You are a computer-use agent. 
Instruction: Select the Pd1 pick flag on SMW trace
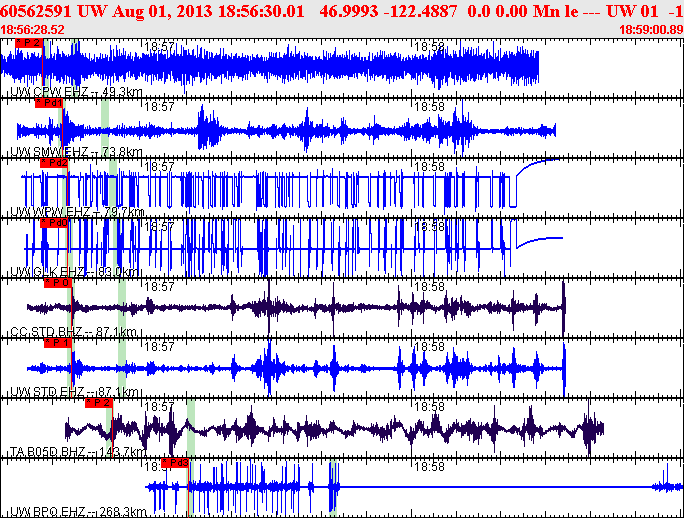48,103
